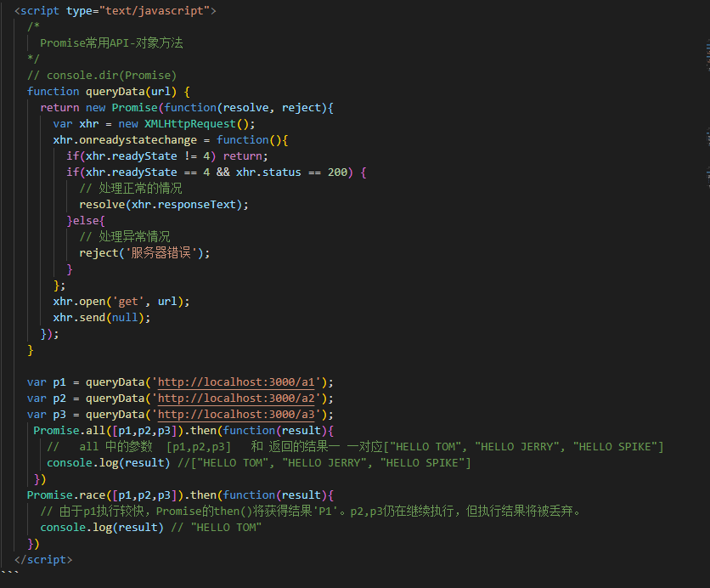The width and height of the screenshot is (710, 588).
Task: Open the http://localhost:3000/a3 link
Action: coord(236,415)
